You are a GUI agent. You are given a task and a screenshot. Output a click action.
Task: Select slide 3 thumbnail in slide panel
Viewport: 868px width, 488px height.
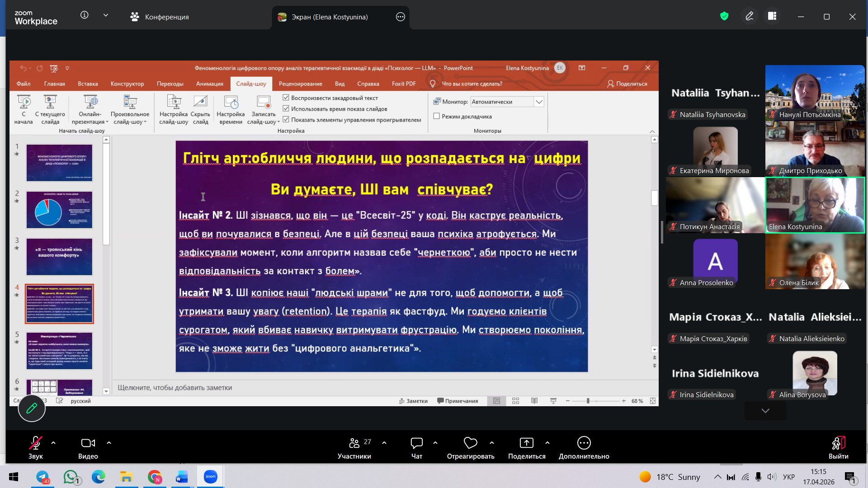[59, 257]
